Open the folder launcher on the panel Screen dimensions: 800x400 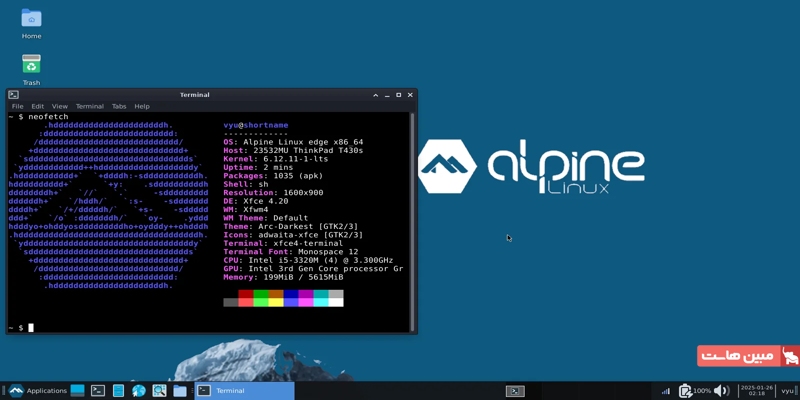(180, 391)
